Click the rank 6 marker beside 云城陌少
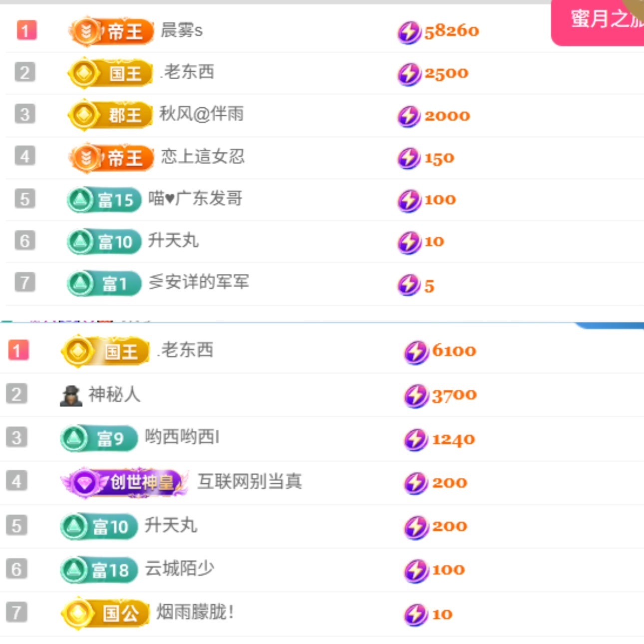Screen dimensions: 644x644 coord(16,569)
